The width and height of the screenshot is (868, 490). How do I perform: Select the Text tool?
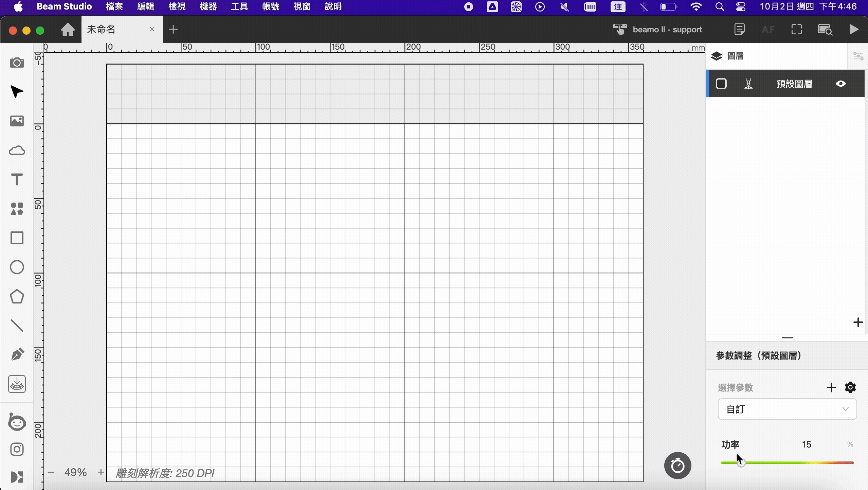(x=17, y=179)
